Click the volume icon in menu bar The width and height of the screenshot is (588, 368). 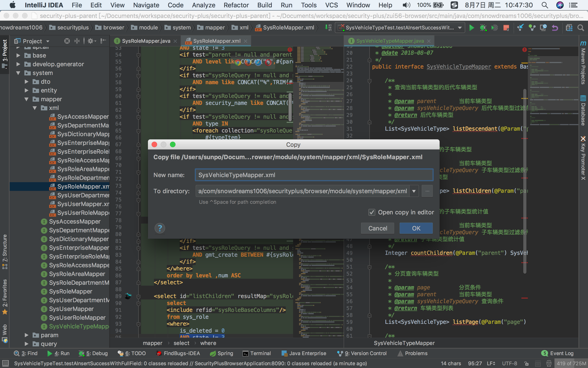click(407, 5)
